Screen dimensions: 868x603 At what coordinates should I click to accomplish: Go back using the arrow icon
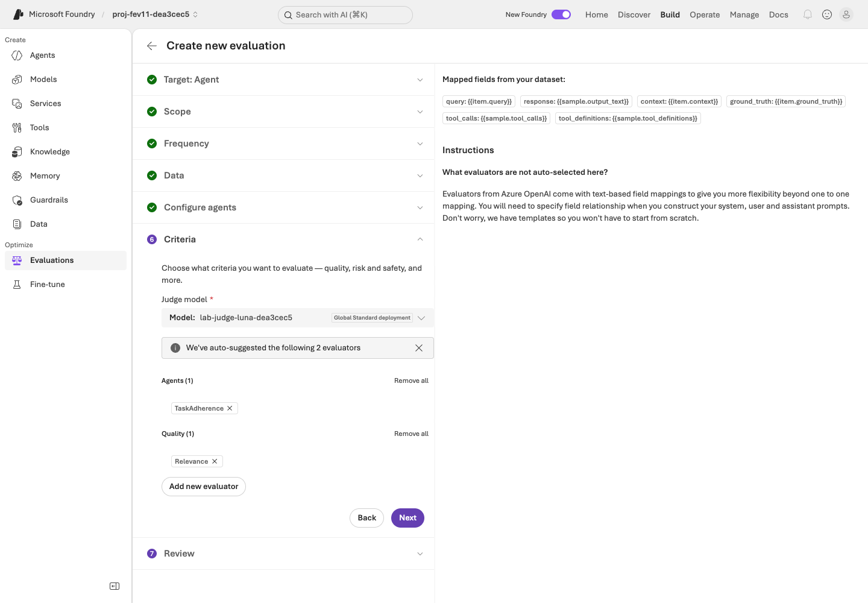(152, 46)
